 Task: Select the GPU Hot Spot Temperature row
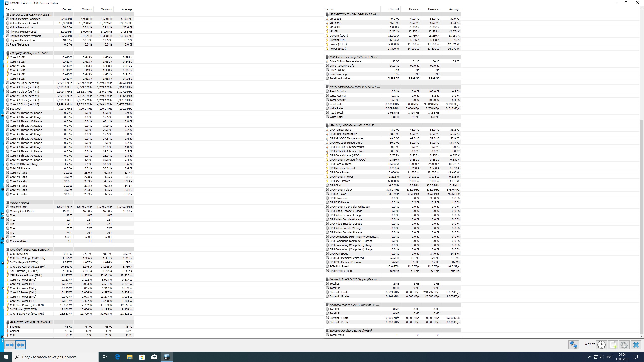(x=346, y=143)
